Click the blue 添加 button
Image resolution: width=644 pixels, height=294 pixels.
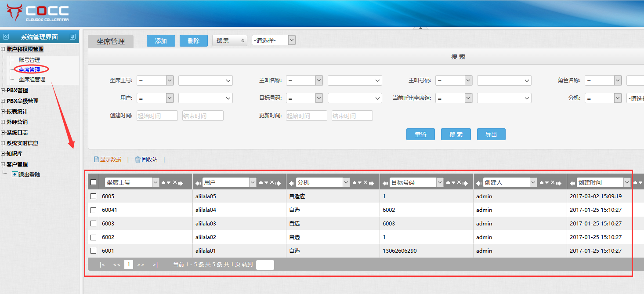(x=161, y=41)
